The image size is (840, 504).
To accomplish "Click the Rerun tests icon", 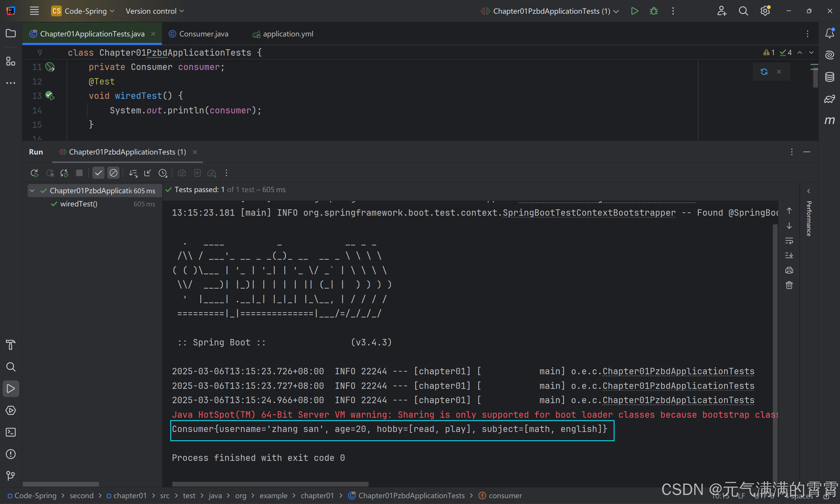I will click(x=34, y=173).
